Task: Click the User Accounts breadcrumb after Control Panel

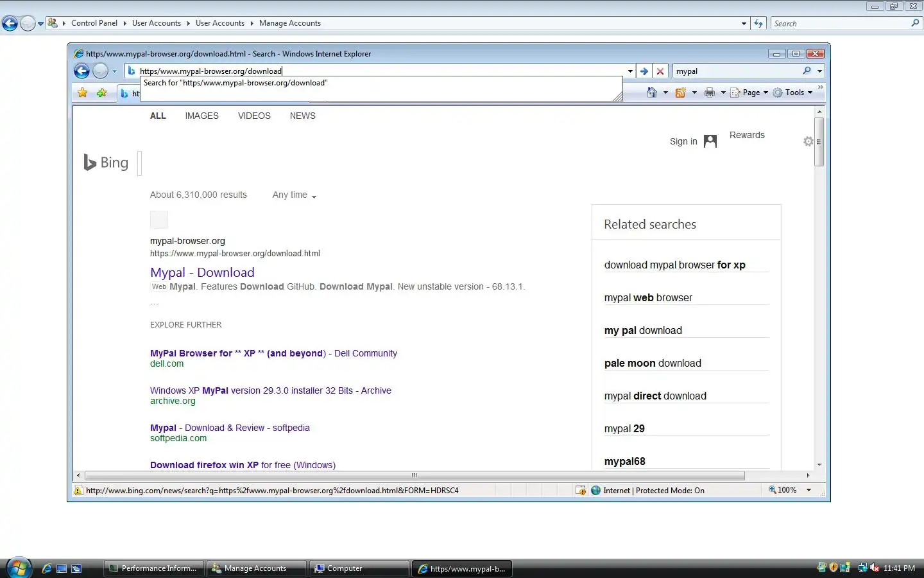Action: tap(157, 23)
